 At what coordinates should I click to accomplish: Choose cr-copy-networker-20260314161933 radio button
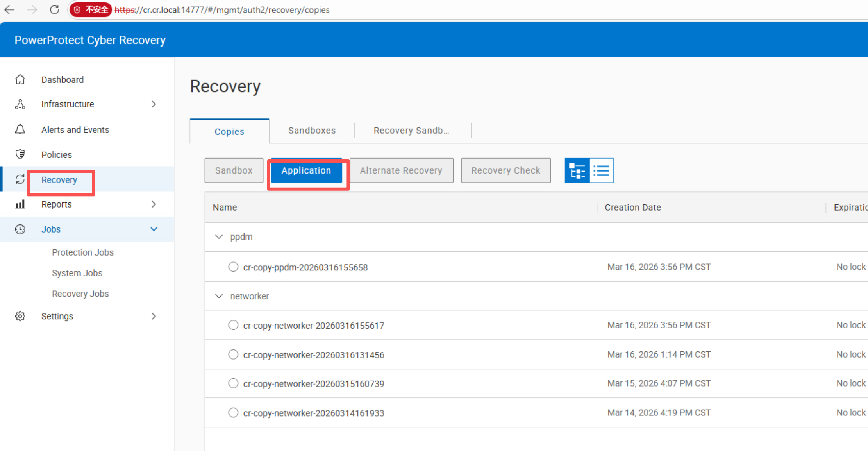coord(233,413)
